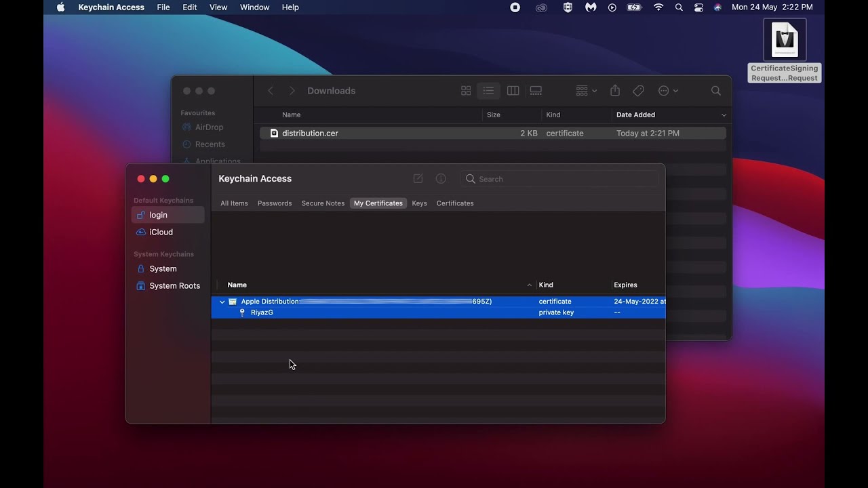Switch Finder to icon view
The image size is (868, 488).
tap(466, 91)
